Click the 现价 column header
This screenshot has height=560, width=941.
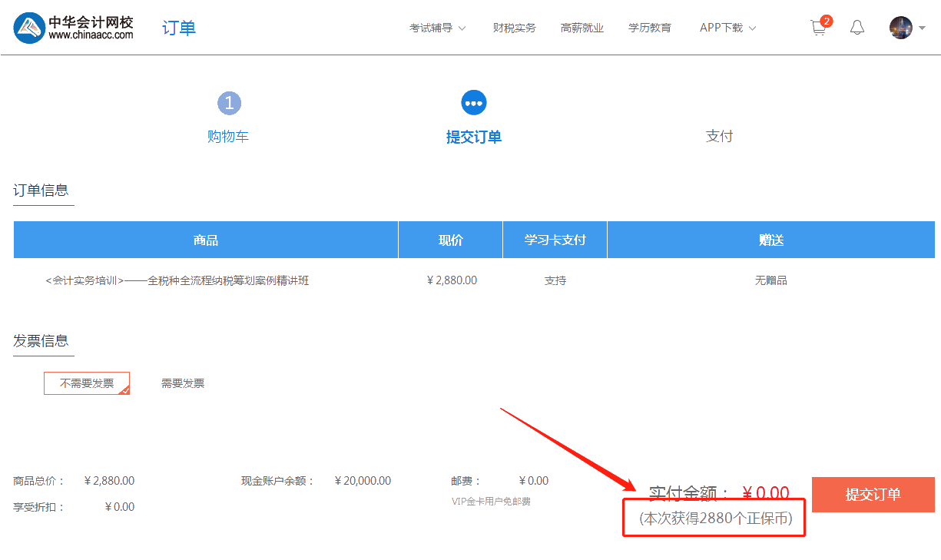click(451, 240)
